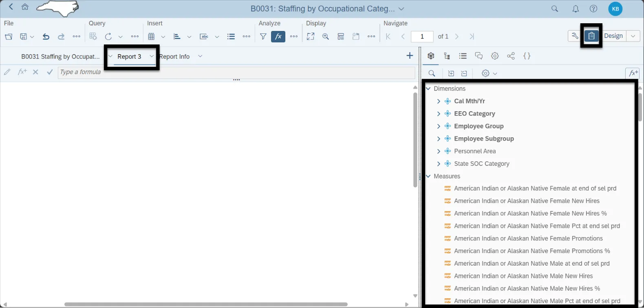The height and width of the screenshot is (308, 644).
Task: Open the Filter bar icon
Action: 263,37
